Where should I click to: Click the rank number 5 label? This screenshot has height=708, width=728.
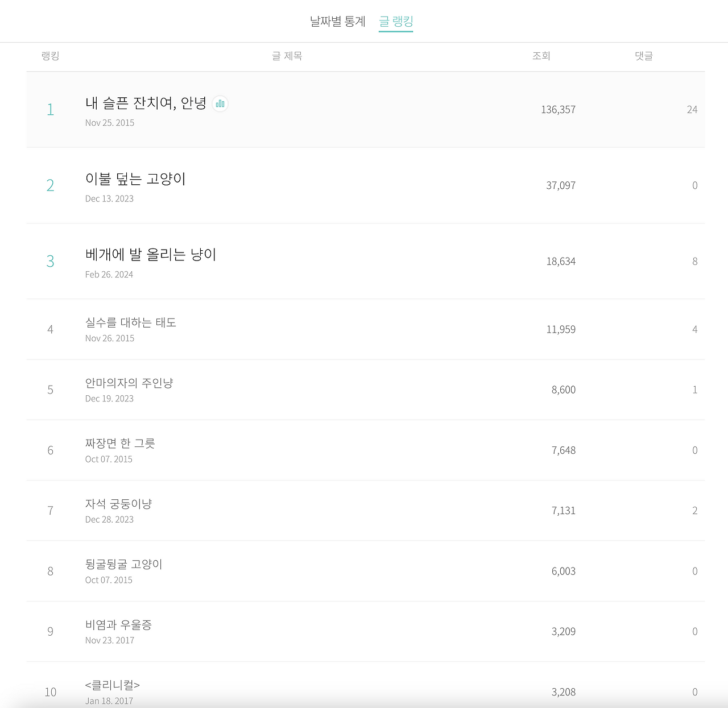(51, 389)
